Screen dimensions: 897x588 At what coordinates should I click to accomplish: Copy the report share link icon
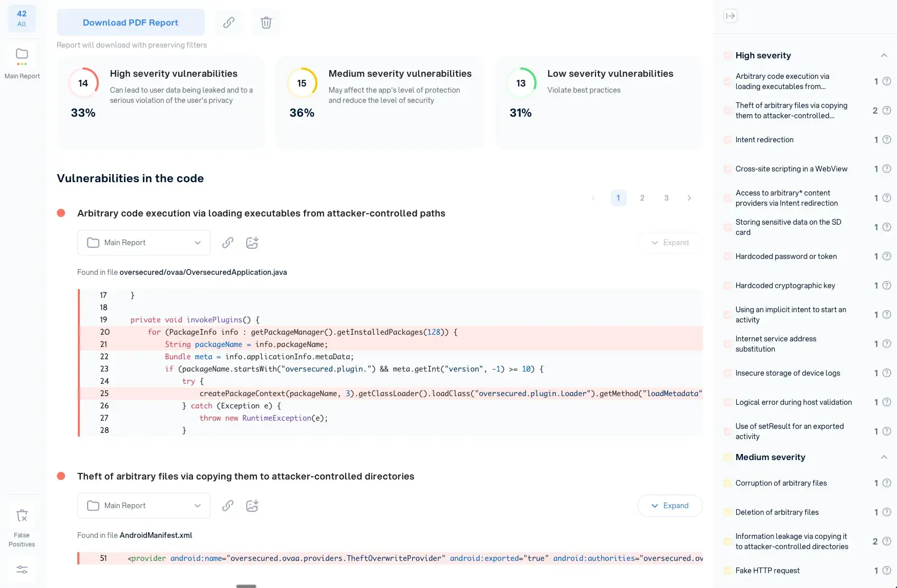point(229,22)
